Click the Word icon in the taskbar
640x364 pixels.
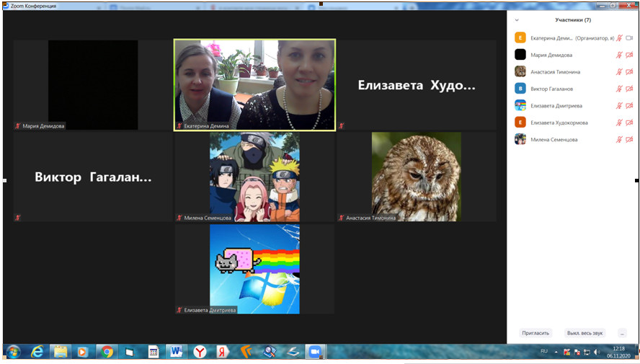click(176, 352)
